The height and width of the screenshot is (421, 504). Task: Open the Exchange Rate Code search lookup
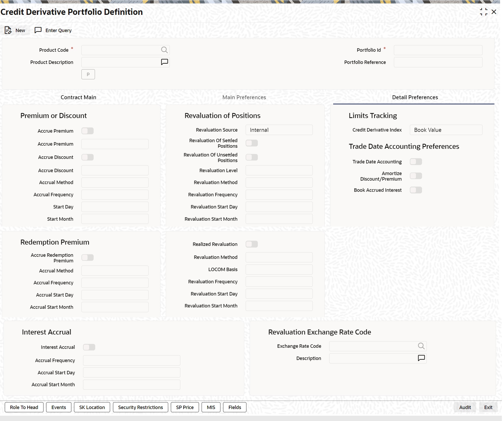pyautogui.click(x=421, y=346)
